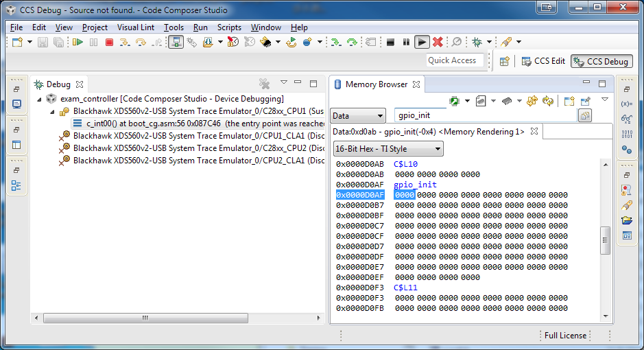Viewport: 644px width, 350px height.
Task: Open the Variables (x)= view icon
Action: (627, 104)
